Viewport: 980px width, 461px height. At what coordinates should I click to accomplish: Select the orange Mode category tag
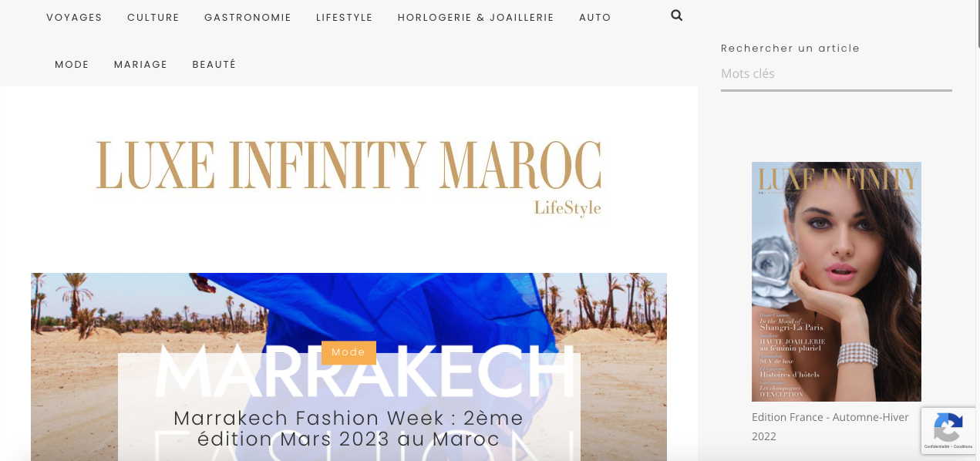pyautogui.click(x=349, y=352)
